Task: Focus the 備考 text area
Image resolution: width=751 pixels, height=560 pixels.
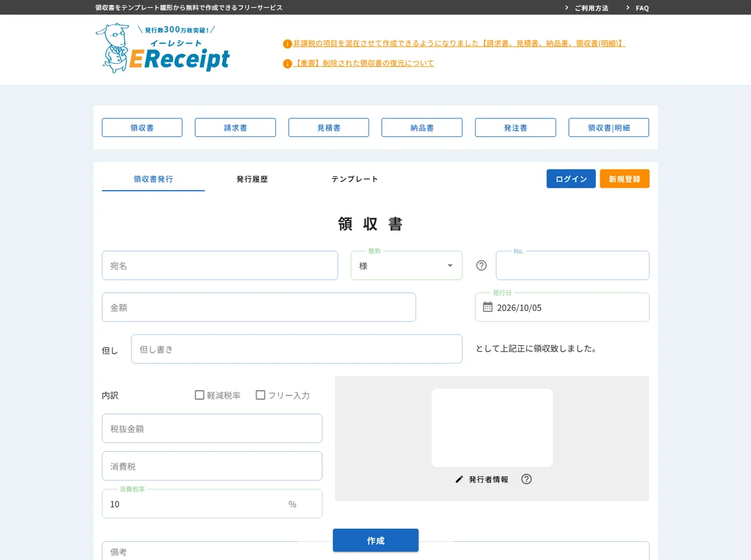Action: 375,551
